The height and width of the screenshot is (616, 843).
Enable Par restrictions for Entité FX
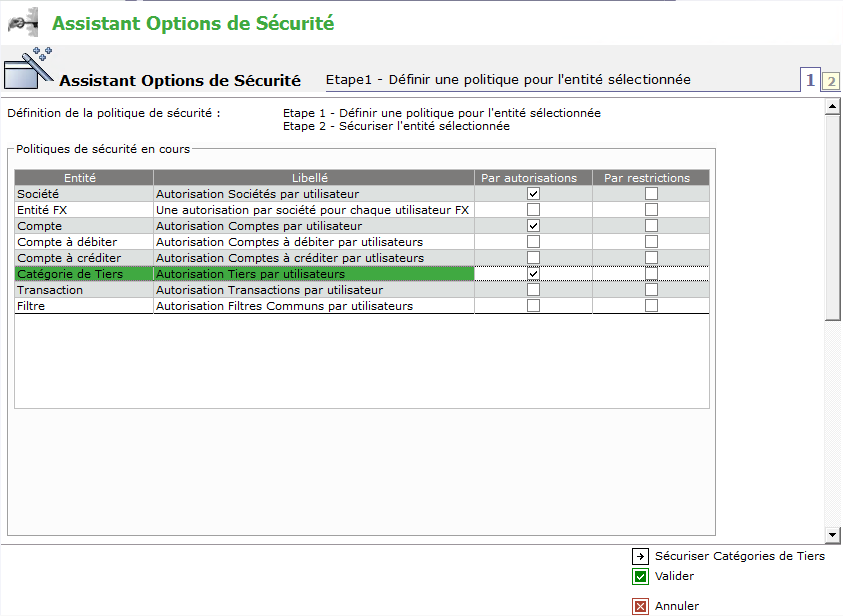tap(651, 210)
